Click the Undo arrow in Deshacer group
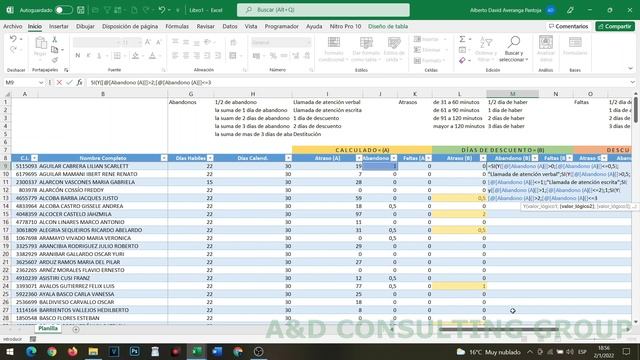The image size is (640, 360). point(13,39)
